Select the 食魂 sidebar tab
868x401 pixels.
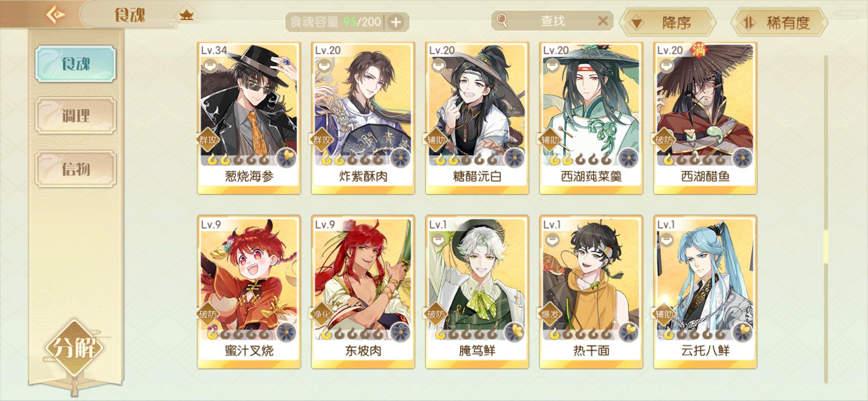pos(76,64)
